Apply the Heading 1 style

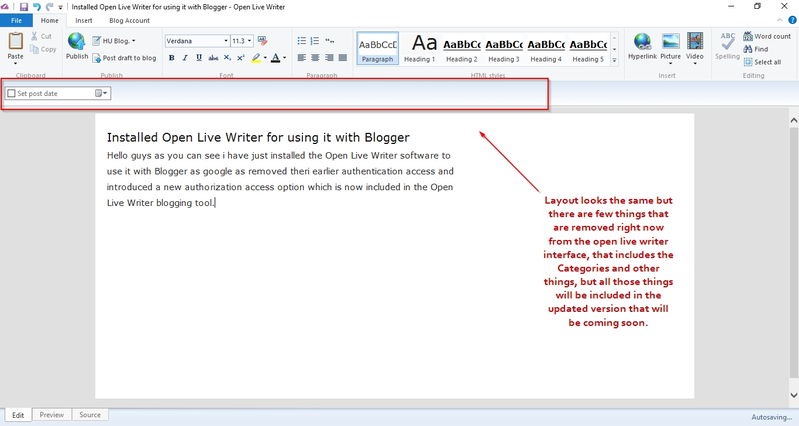click(420, 48)
